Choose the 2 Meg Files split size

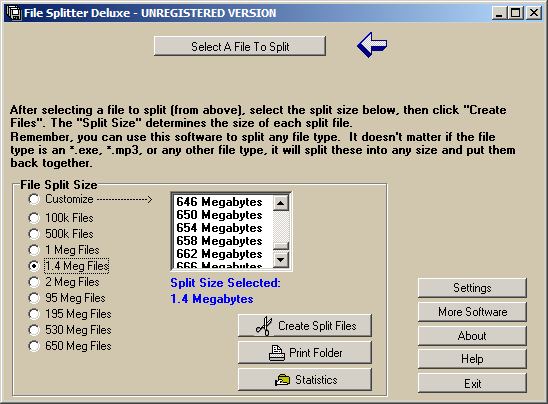click(34, 282)
